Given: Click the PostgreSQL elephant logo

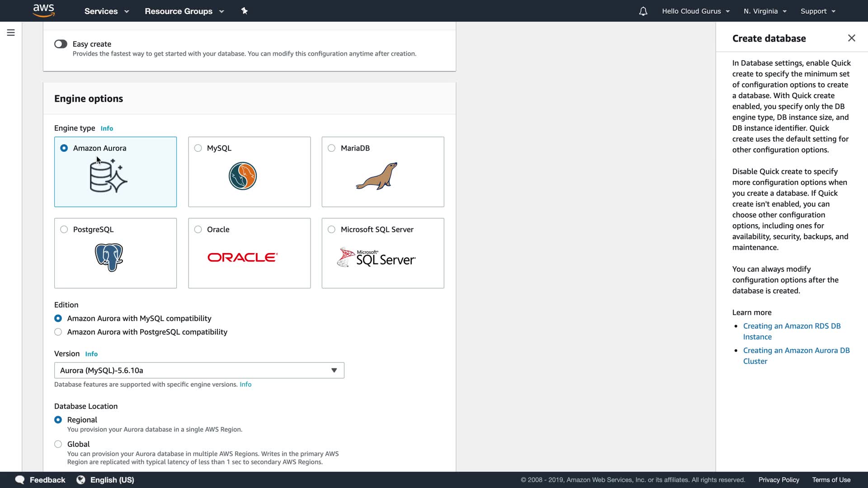Looking at the screenshot, I should (x=109, y=257).
